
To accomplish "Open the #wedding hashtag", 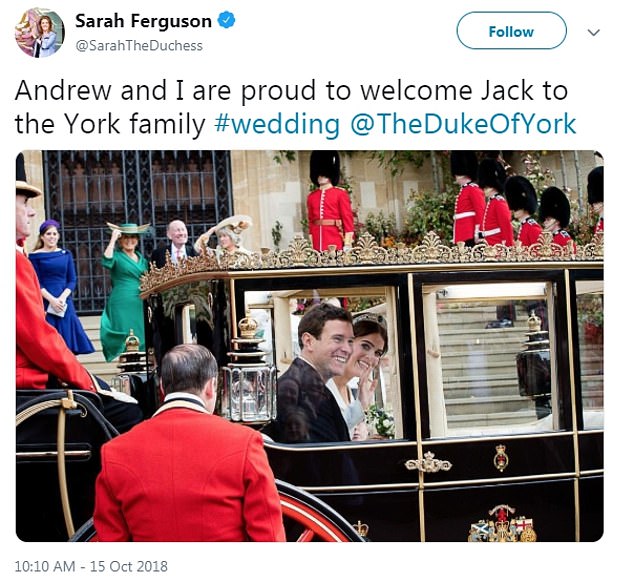I will point(277,123).
